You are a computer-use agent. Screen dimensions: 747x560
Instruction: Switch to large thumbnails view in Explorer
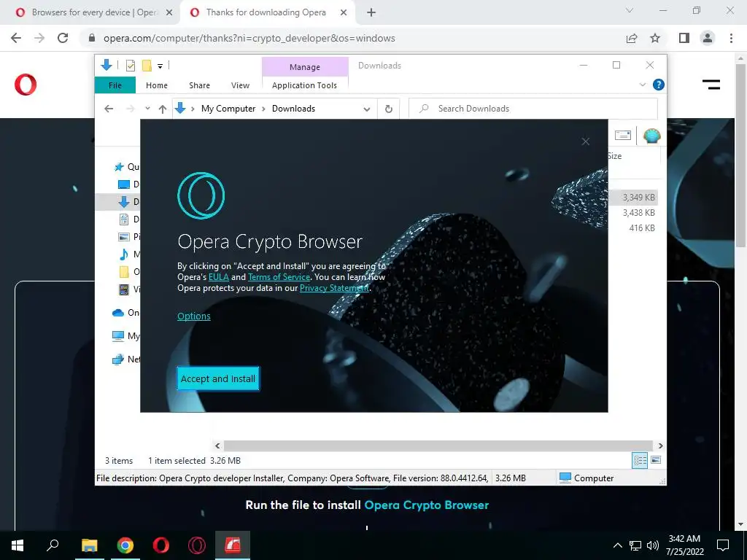click(656, 460)
